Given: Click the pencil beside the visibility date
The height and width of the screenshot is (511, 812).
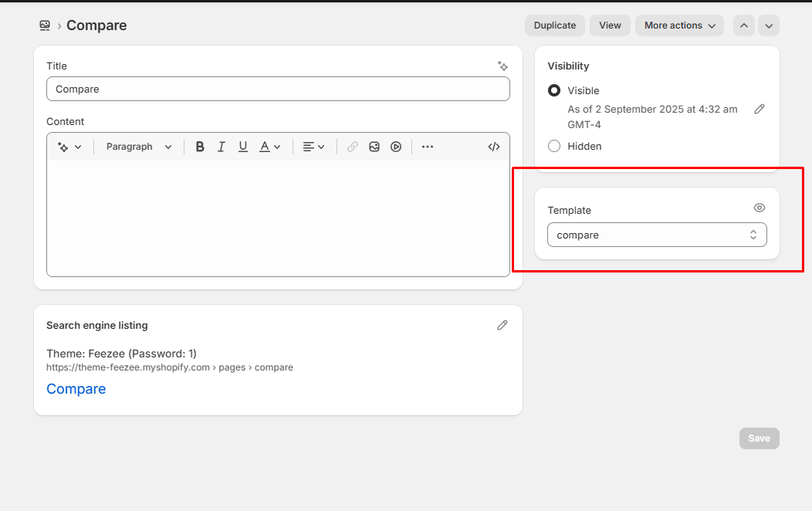Looking at the screenshot, I should click(760, 110).
